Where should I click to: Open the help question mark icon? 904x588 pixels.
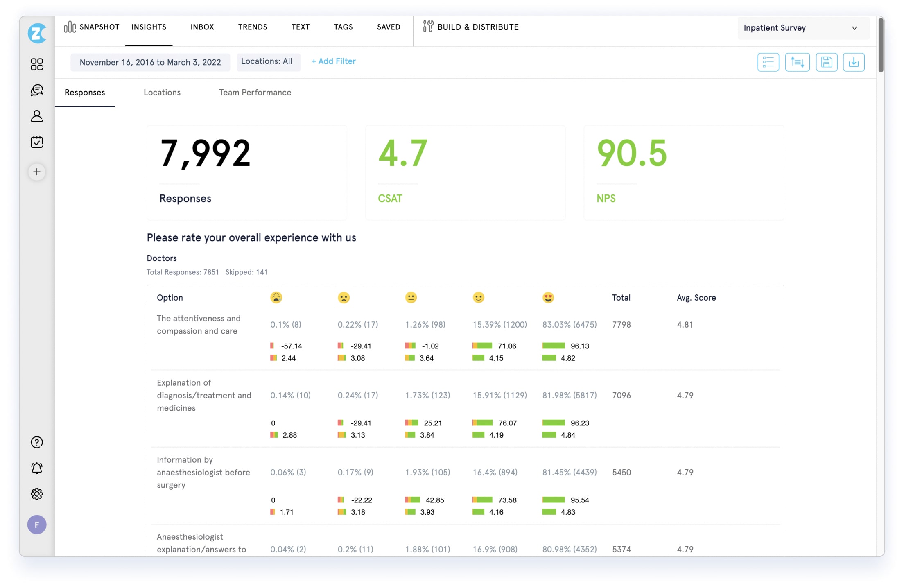(x=37, y=442)
